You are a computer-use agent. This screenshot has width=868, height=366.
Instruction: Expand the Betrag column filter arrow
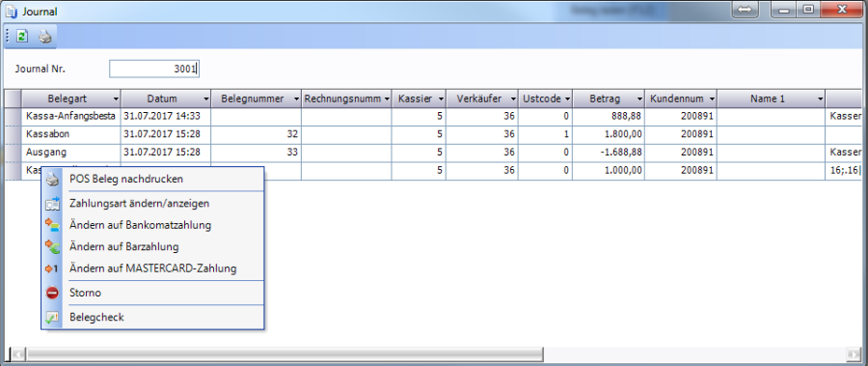click(639, 99)
